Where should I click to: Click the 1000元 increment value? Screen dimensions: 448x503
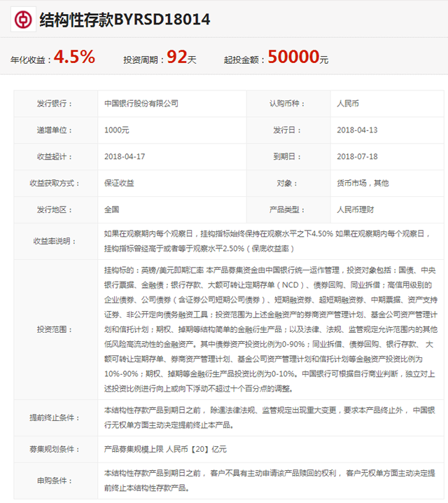(117, 130)
